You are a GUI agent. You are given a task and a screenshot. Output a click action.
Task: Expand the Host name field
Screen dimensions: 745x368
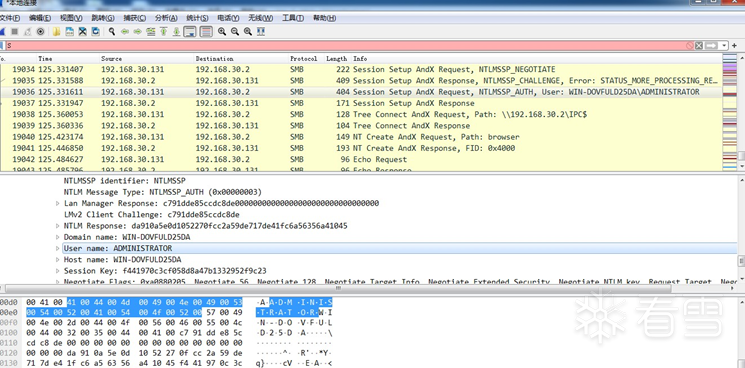(x=58, y=260)
